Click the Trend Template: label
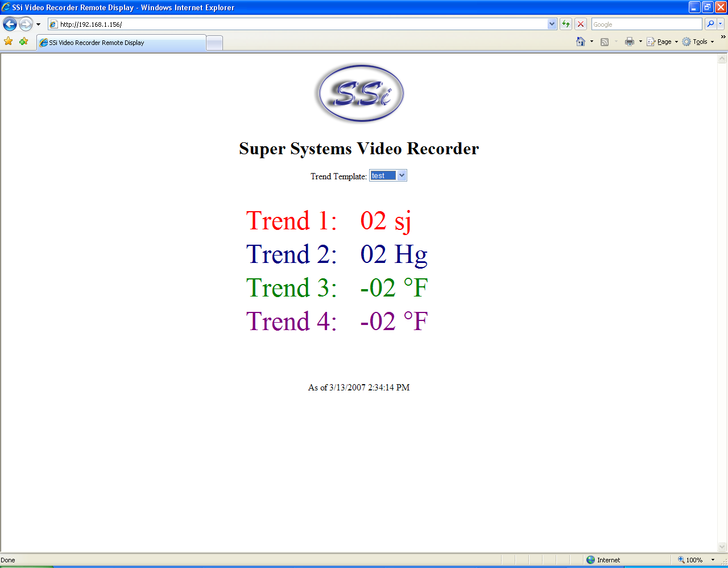 coord(338,176)
